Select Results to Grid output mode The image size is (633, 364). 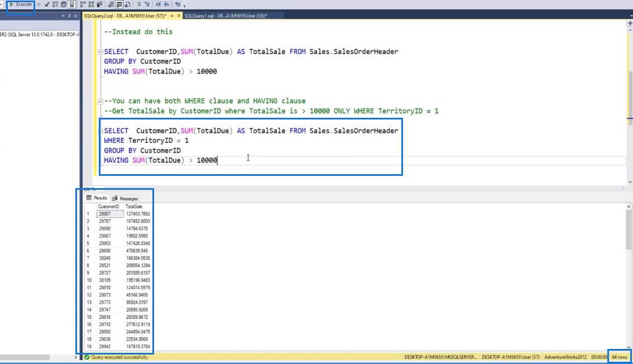pyautogui.click(x=119, y=4)
